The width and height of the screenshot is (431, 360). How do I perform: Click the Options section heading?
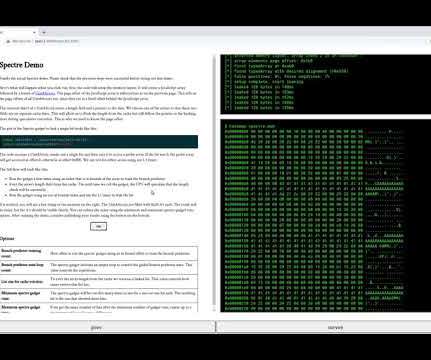7,239
